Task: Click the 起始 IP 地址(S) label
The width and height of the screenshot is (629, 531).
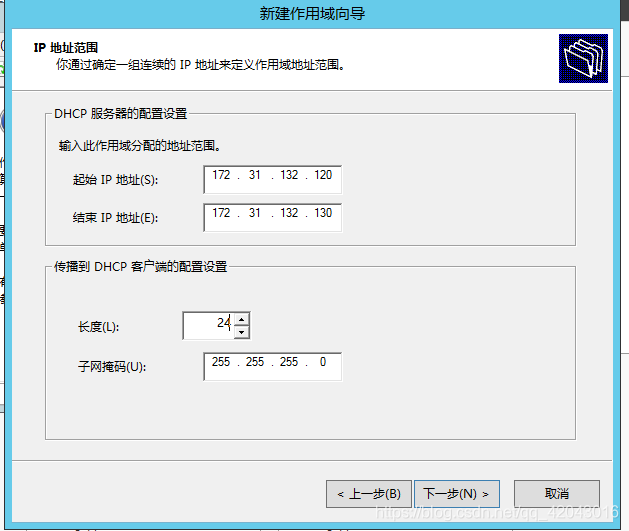Action: click(x=116, y=180)
